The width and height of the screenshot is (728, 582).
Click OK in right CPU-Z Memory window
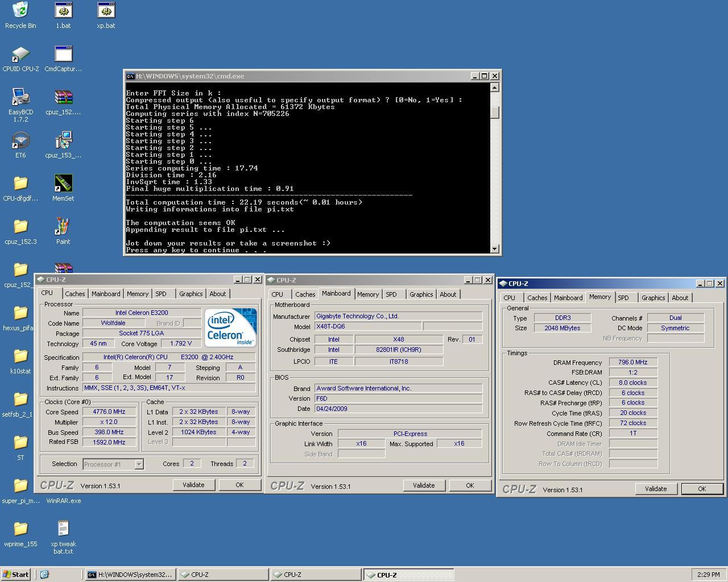click(x=702, y=489)
